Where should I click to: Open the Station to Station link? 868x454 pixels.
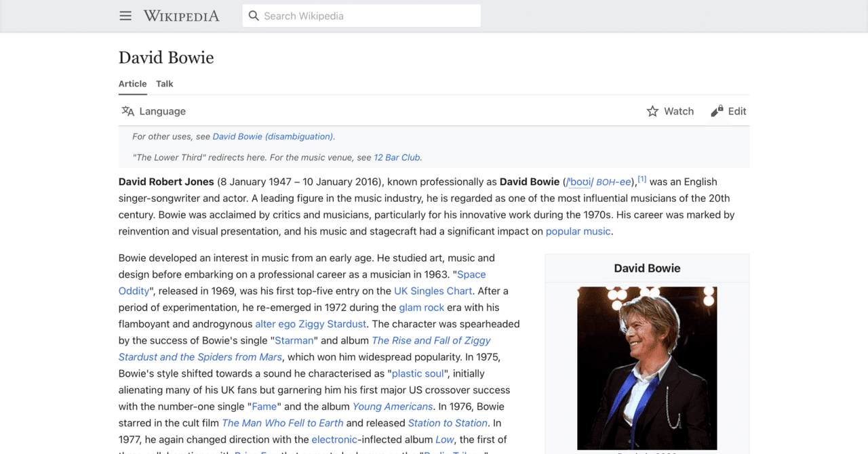tap(448, 423)
